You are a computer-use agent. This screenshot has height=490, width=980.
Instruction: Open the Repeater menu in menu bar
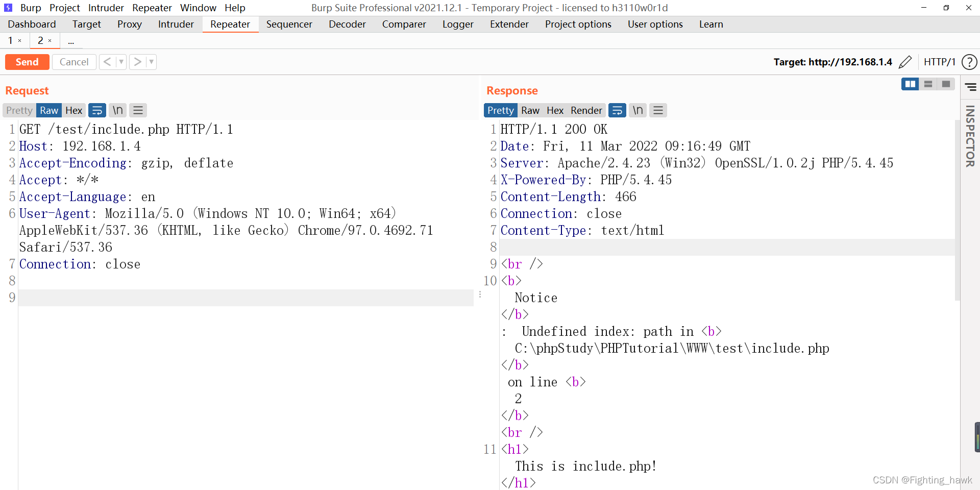tap(152, 8)
